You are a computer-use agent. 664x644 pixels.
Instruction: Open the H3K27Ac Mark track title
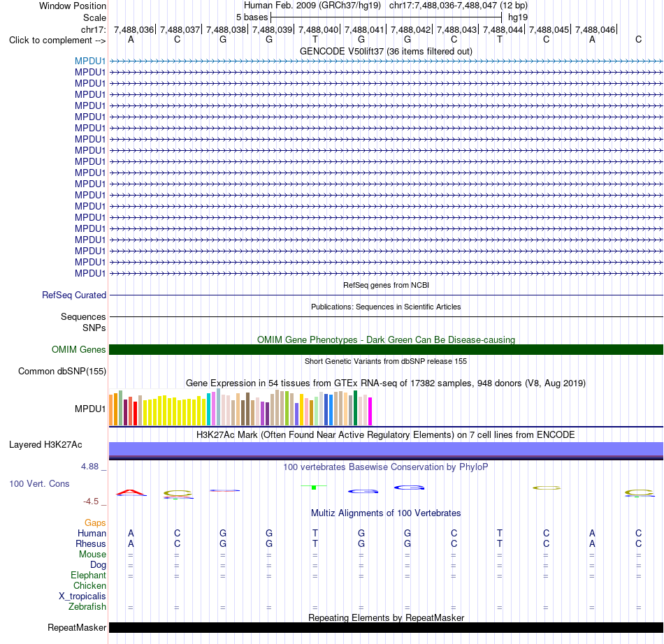[x=386, y=435]
